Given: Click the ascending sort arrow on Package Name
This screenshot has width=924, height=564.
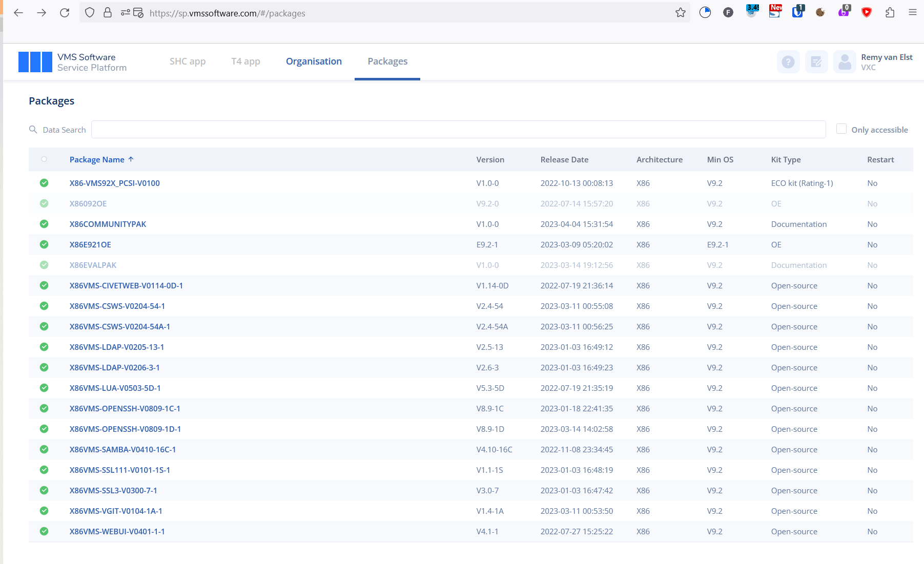Looking at the screenshot, I should 132,159.
